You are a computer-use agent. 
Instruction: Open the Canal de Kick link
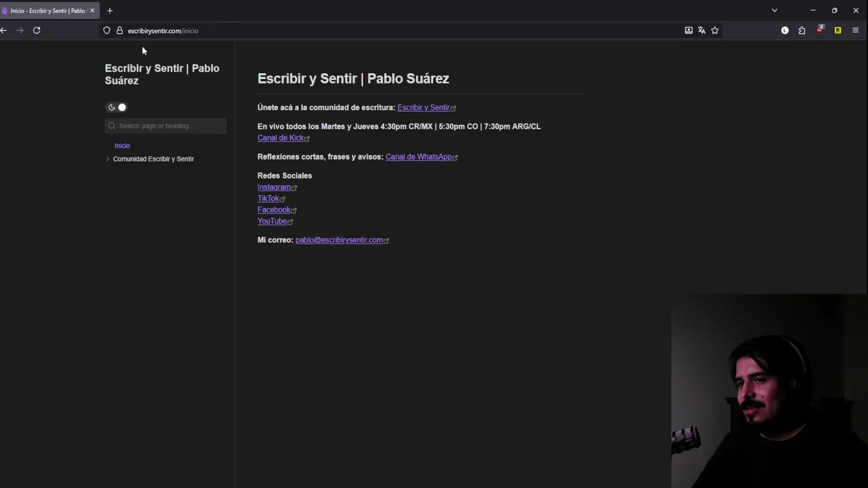coord(281,138)
